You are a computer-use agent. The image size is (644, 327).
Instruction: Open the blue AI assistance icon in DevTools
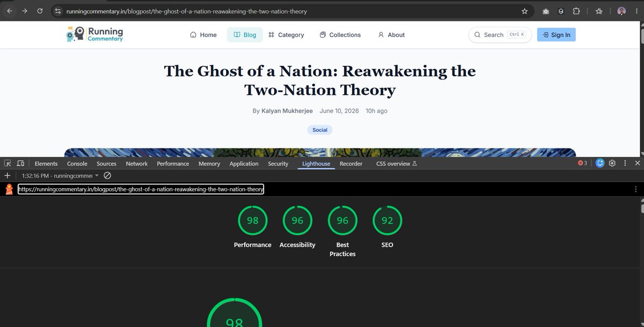click(600, 163)
